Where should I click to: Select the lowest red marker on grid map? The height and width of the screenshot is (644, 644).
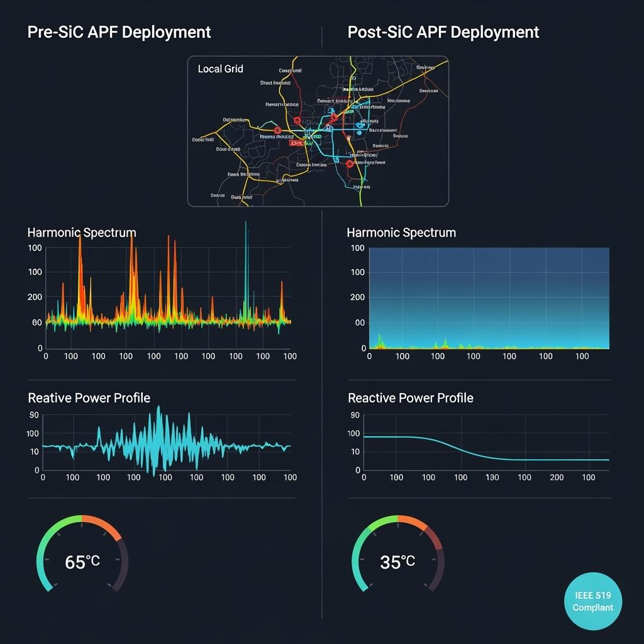point(350,164)
